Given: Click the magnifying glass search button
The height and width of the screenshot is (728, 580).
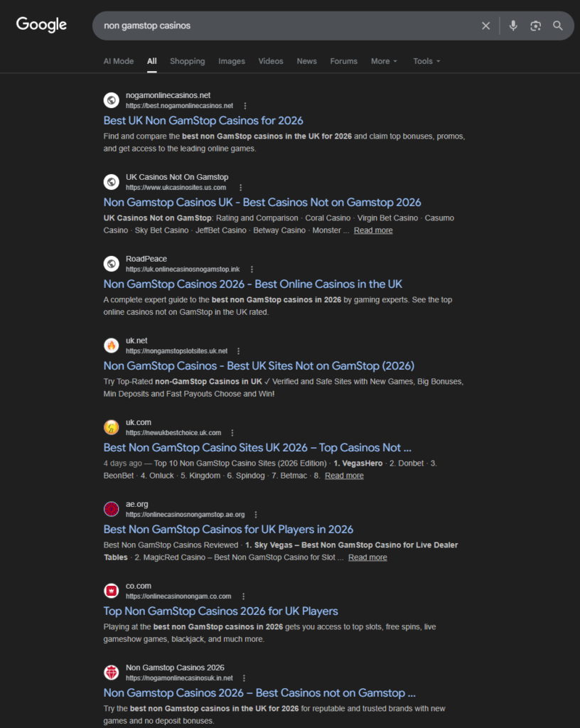Looking at the screenshot, I should pos(558,26).
